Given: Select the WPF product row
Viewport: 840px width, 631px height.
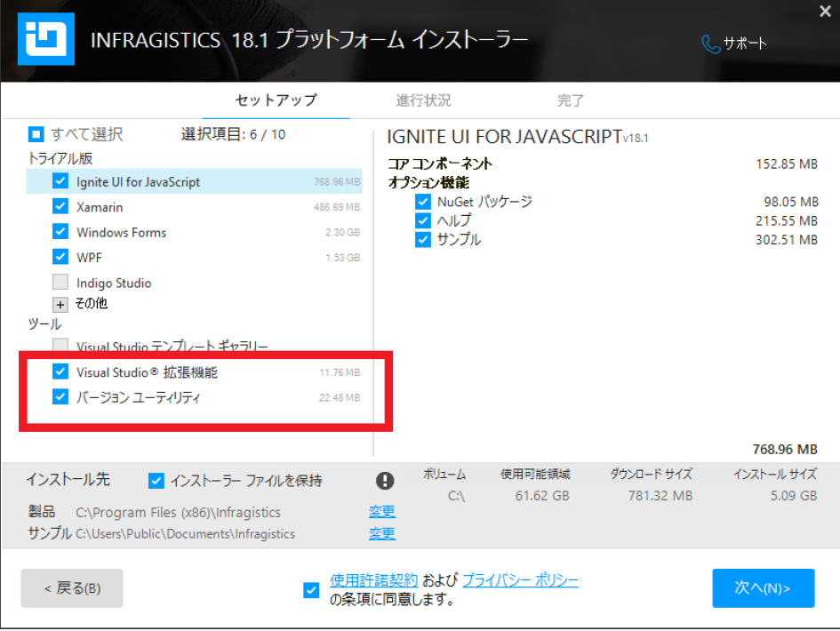Looking at the screenshot, I should (194, 257).
